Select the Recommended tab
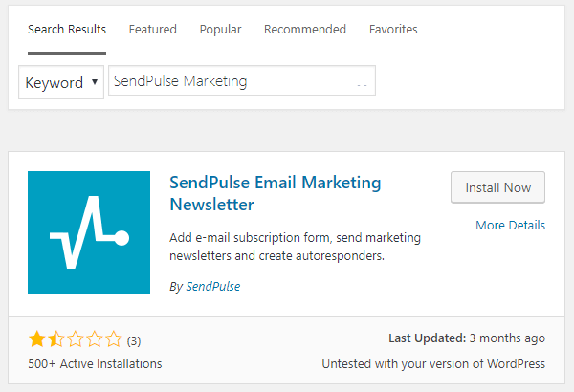 tap(305, 30)
